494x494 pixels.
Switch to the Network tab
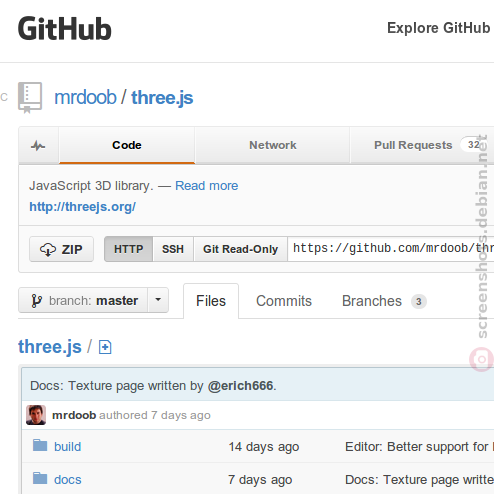click(272, 145)
